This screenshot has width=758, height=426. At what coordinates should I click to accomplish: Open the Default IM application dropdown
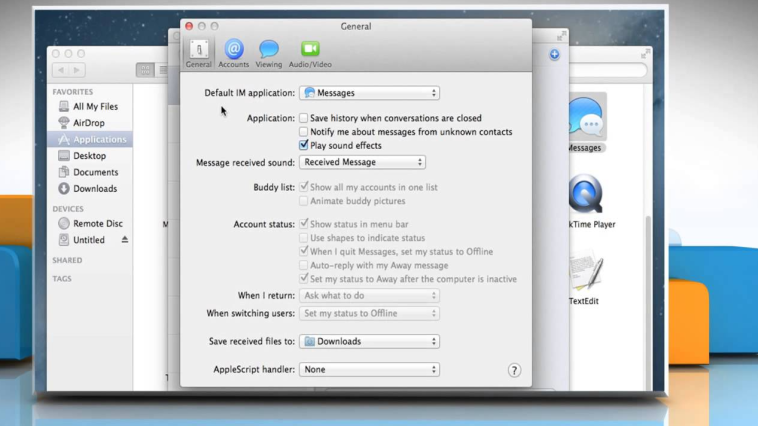(x=369, y=93)
